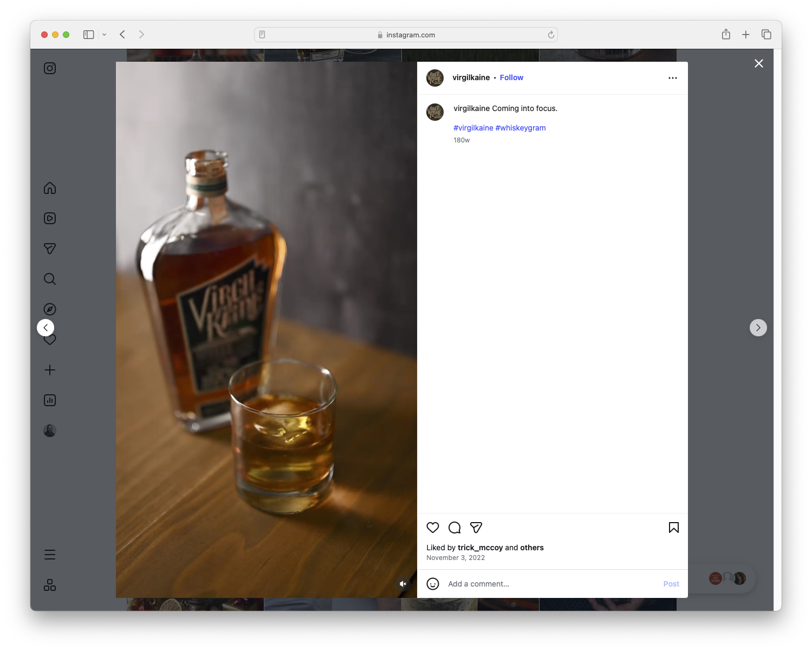The width and height of the screenshot is (812, 651).
Task: Open the Insights chart icon in sidebar
Action: pos(49,400)
